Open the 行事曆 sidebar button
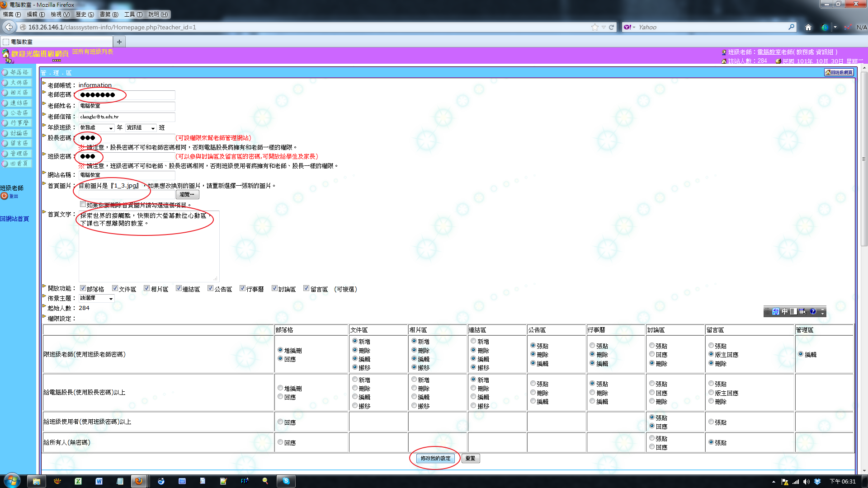868x488 pixels. tap(16, 123)
